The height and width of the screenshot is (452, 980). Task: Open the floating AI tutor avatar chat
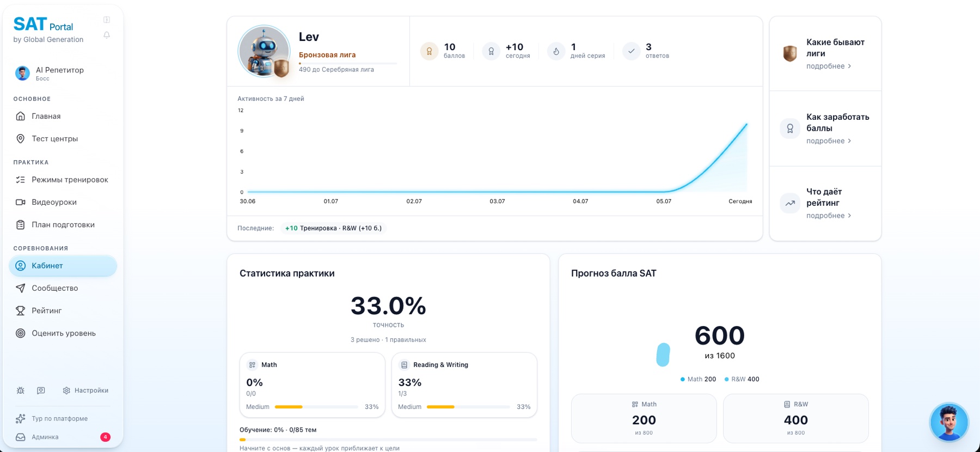[949, 422]
